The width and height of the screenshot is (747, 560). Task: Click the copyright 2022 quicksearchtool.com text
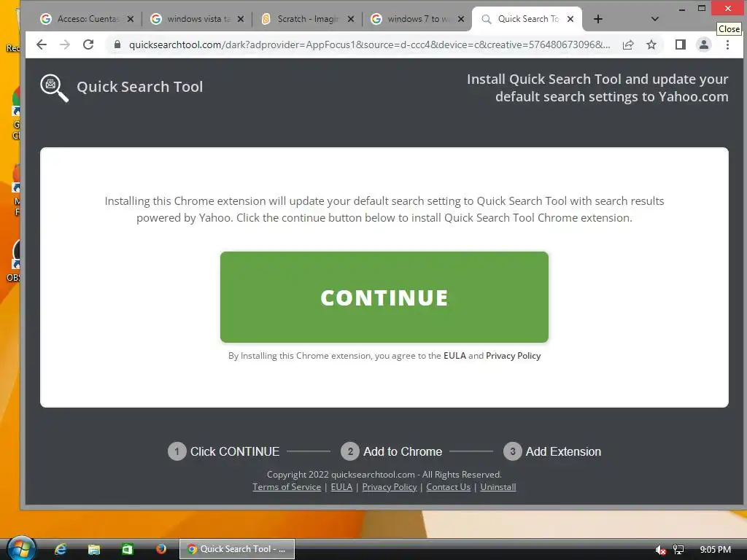[384, 474]
